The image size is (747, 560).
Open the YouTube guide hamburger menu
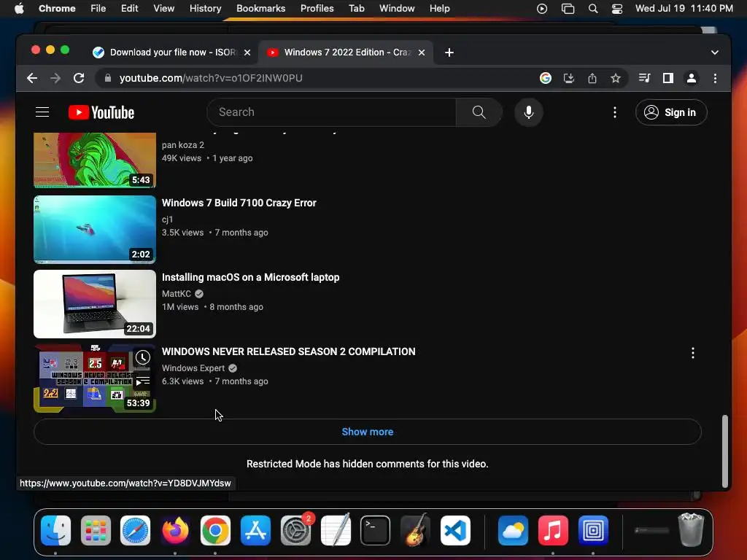coord(42,112)
